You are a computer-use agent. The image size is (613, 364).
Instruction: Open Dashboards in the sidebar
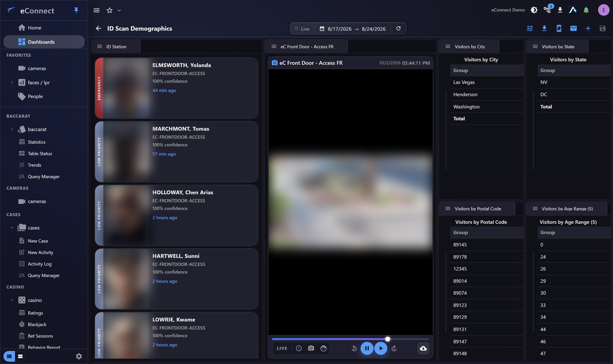pos(44,42)
